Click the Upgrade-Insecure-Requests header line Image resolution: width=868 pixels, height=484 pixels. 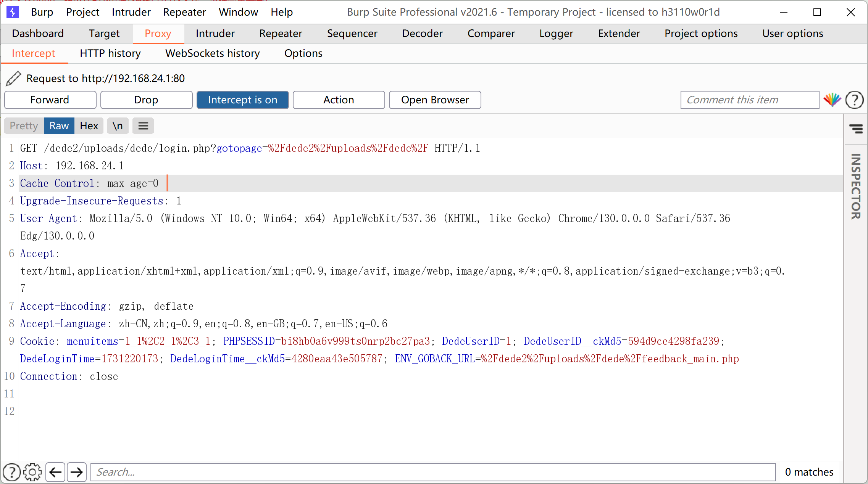click(101, 201)
